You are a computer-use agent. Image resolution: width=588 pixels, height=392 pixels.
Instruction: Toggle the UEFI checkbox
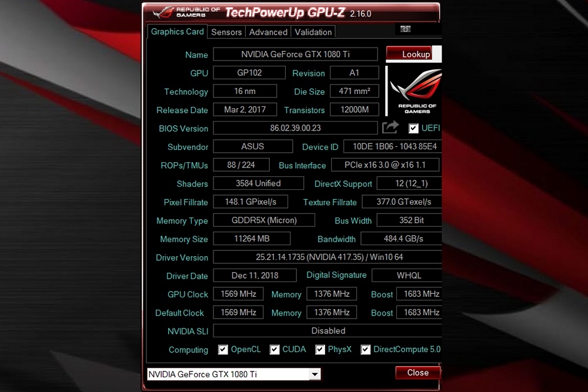coord(413,128)
